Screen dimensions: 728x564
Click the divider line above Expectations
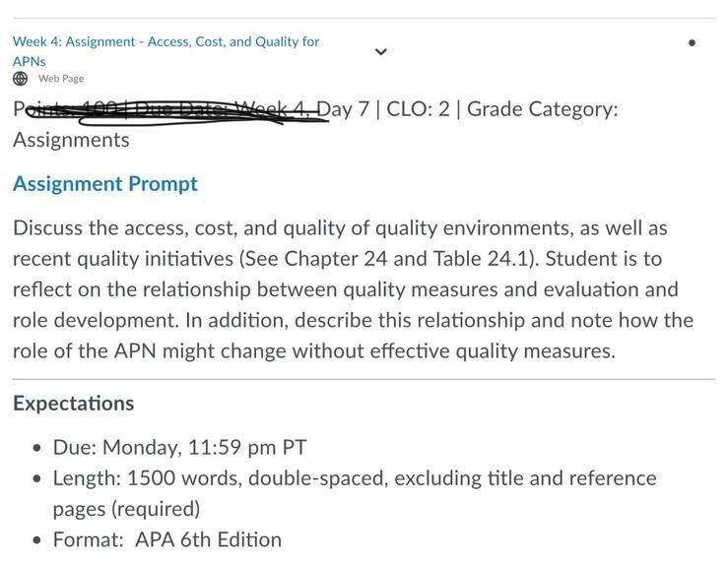[364, 379]
